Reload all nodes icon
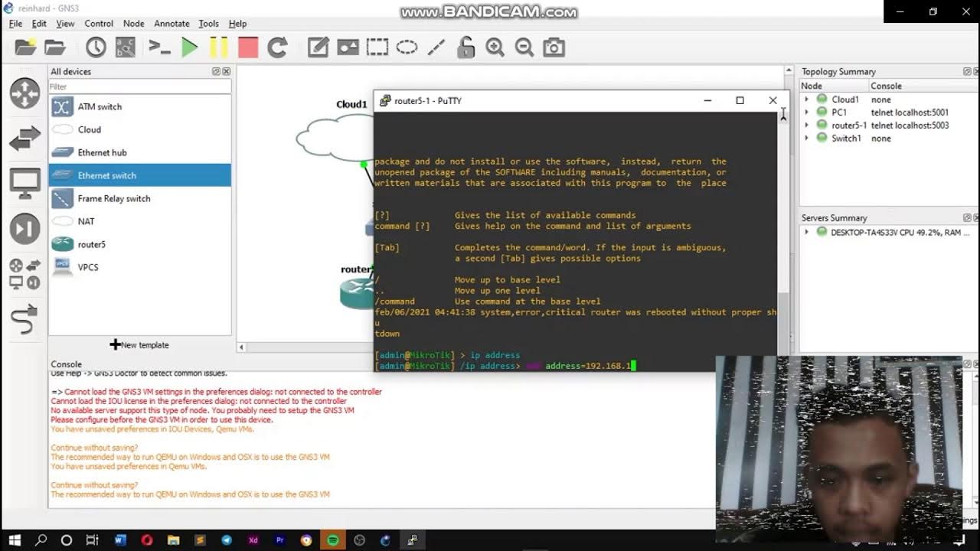Viewport: 980px width, 551px height. [x=277, y=47]
